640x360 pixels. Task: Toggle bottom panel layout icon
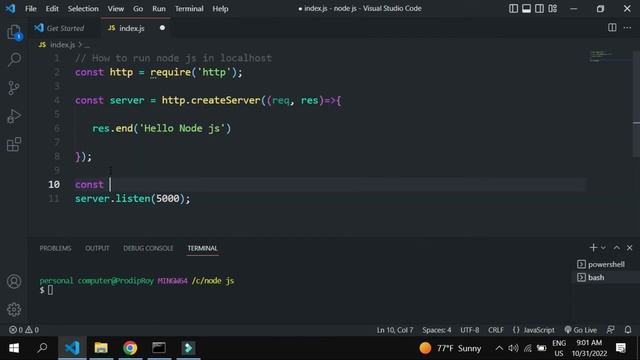tap(527, 8)
